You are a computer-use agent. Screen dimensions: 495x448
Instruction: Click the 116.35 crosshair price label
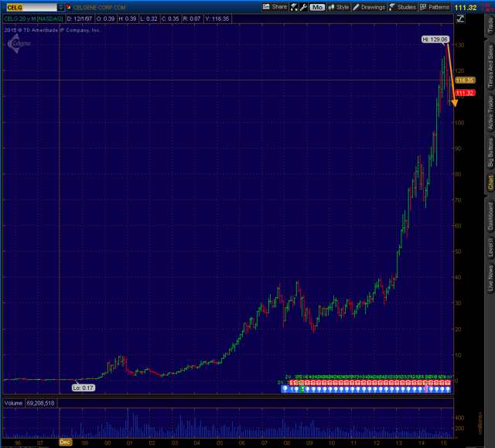click(x=465, y=80)
